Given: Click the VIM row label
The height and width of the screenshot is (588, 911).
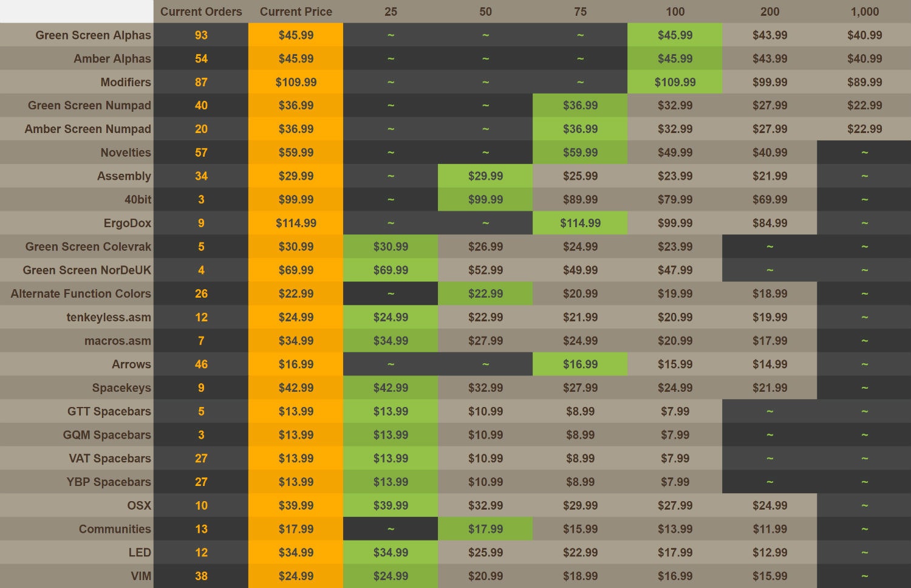Looking at the screenshot, I should pyautogui.click(x=141, y=576).
